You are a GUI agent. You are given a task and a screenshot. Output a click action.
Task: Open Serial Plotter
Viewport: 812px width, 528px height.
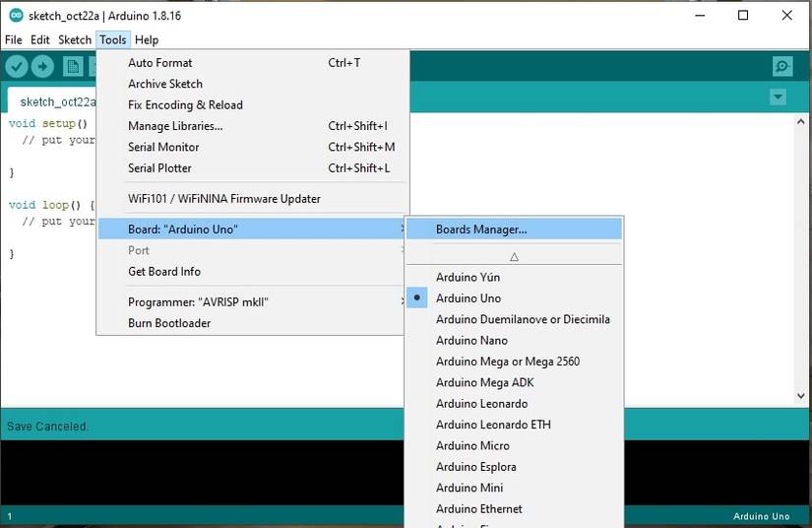(x=251, y=168)
